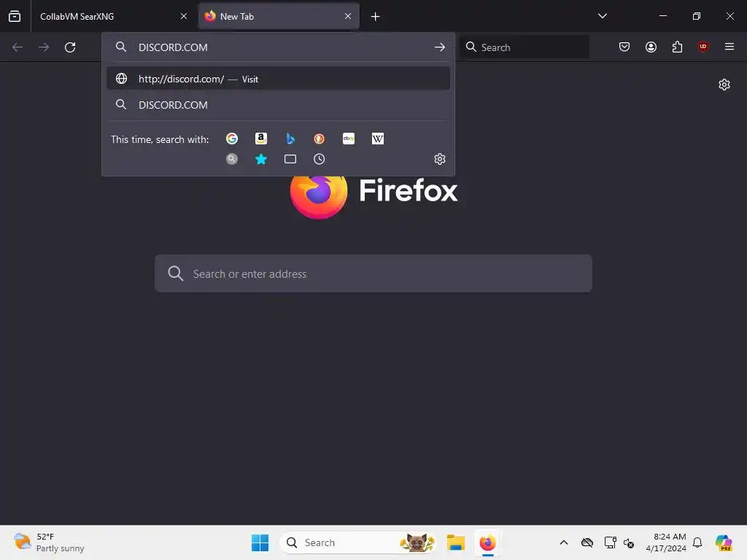Click the toolbar Search box
Screen dimensions: 747x560
tap(525, 47)
